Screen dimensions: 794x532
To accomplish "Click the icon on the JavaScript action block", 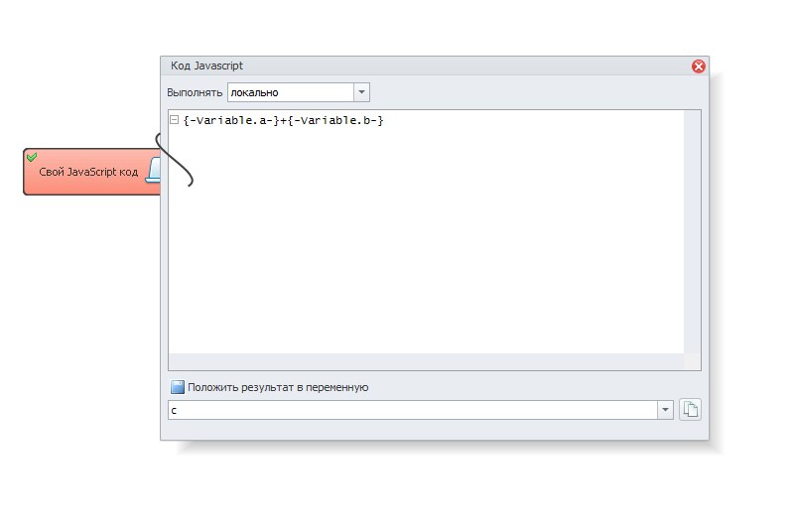I will [154, 170].
